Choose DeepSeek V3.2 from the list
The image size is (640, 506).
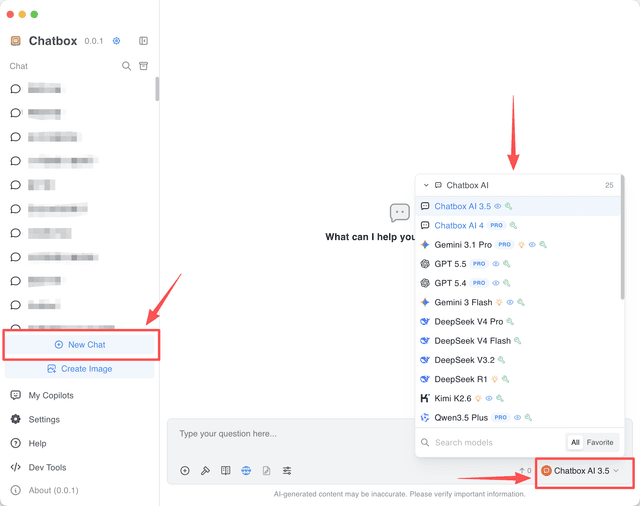518,360
